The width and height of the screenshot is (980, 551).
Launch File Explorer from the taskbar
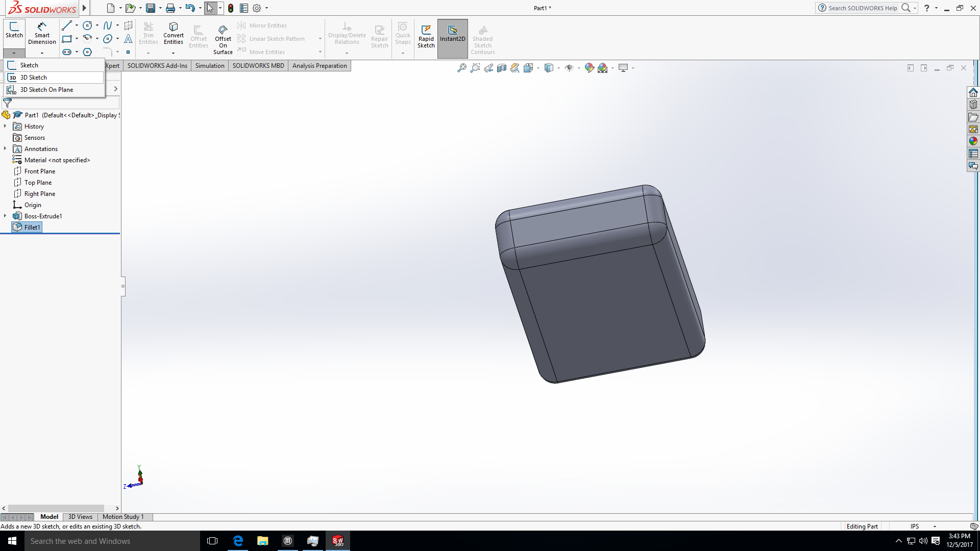262,541
